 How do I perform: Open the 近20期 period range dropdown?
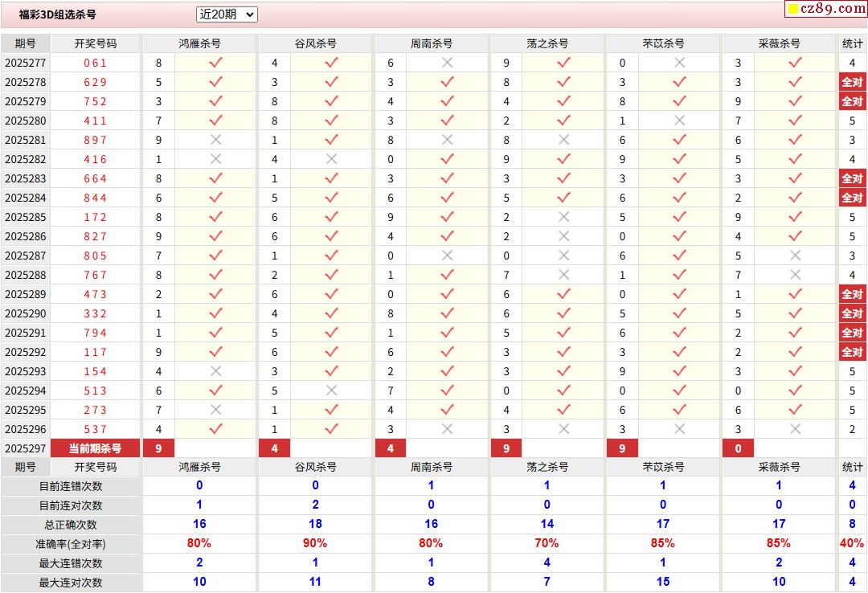[x=227, y=14]
